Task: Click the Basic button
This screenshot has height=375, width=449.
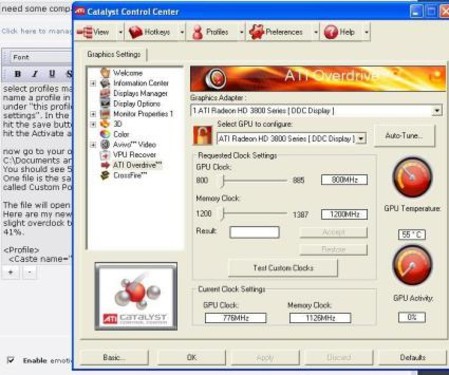Action: (114, 357)
